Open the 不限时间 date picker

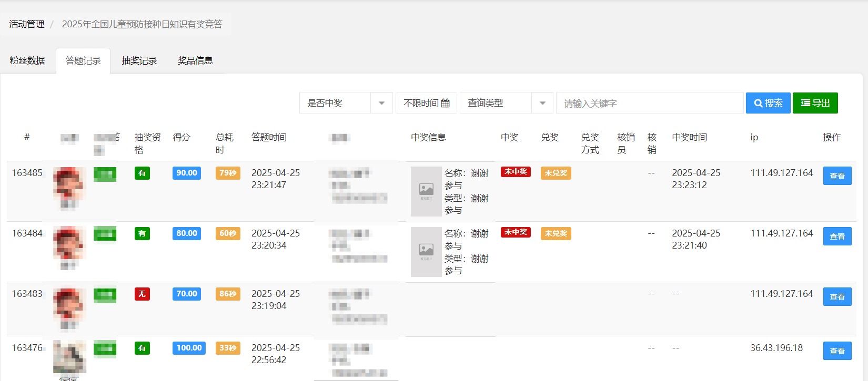point(426,103)
